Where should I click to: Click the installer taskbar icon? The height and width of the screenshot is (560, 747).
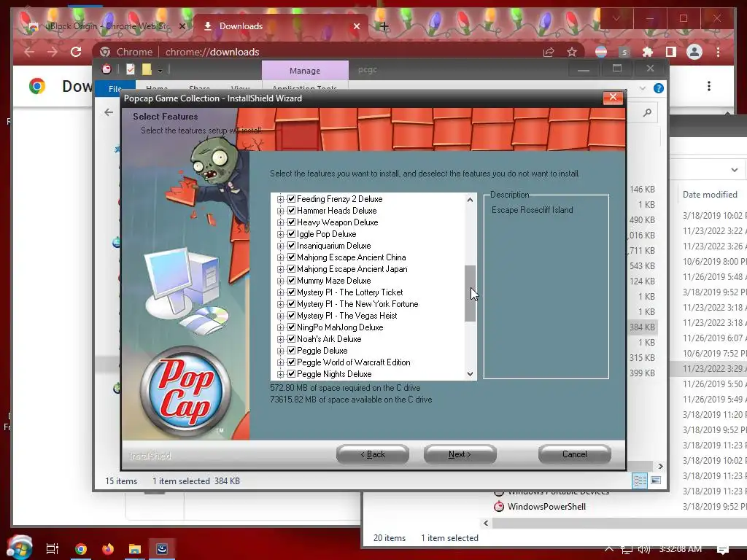162,549
